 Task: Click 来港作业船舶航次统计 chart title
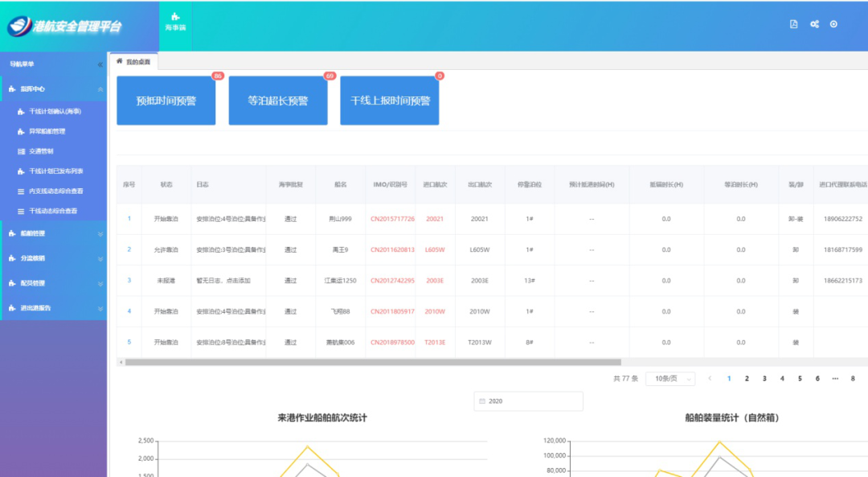[322, 417]
